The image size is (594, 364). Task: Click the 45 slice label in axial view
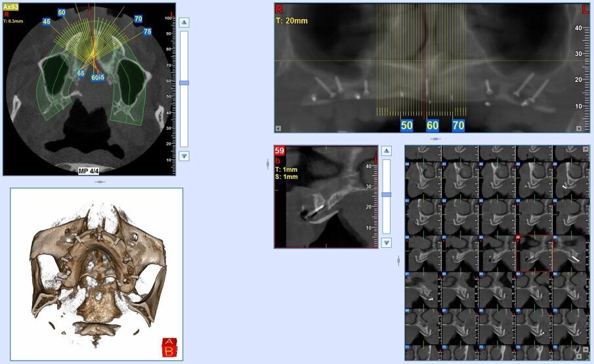point(47,22)
